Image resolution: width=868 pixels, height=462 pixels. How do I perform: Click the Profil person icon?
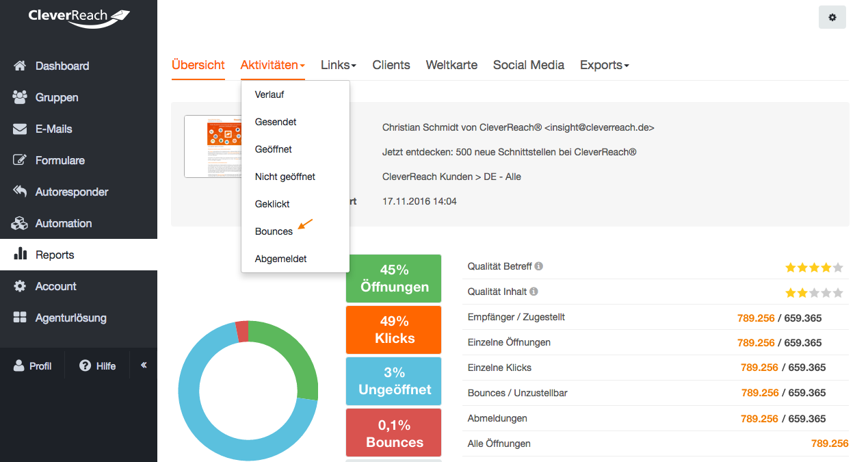pyautogui.click(x=18, y=366)
